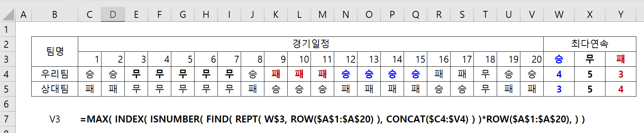Click the 무 header in column X
The image size is (644, 133).
coord(589,59)
